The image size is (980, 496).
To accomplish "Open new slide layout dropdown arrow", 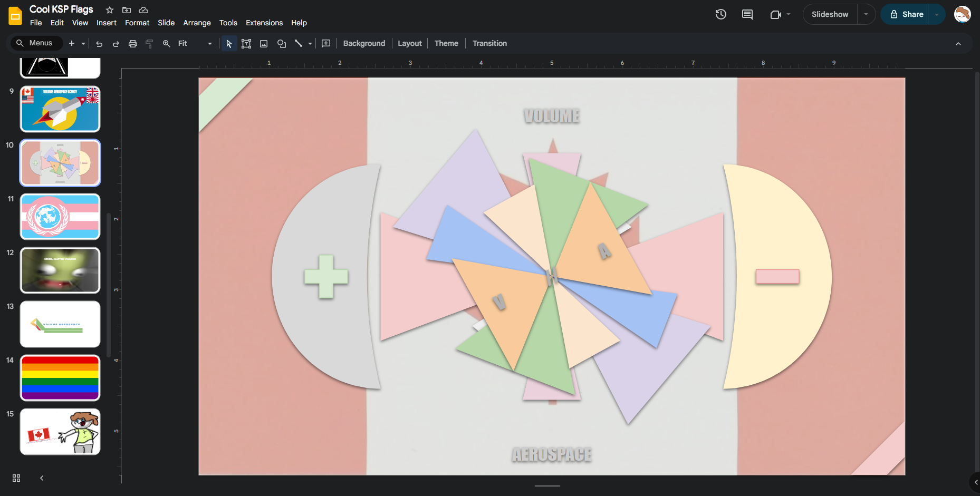I will [x=83, y=43].
